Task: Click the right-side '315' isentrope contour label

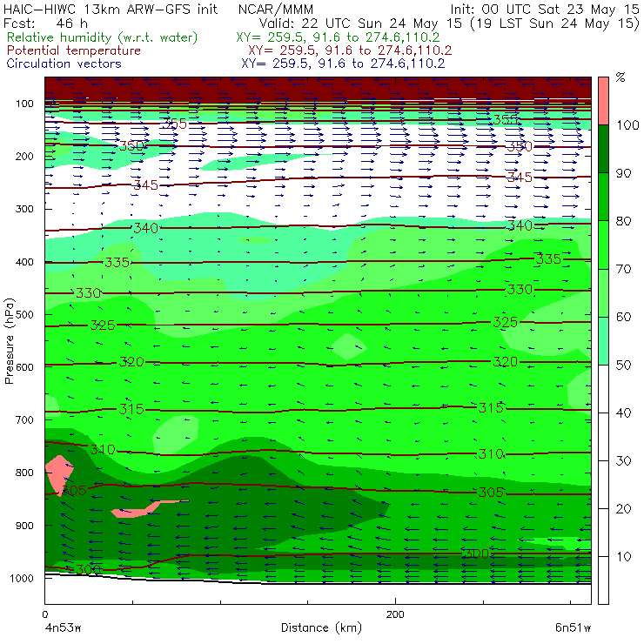Action: [x=491, y=408]
